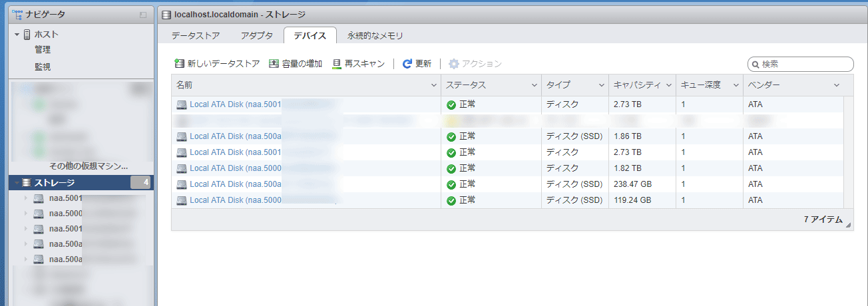
Task: Click the navigator panel title icon
Action: coord(17,14)
